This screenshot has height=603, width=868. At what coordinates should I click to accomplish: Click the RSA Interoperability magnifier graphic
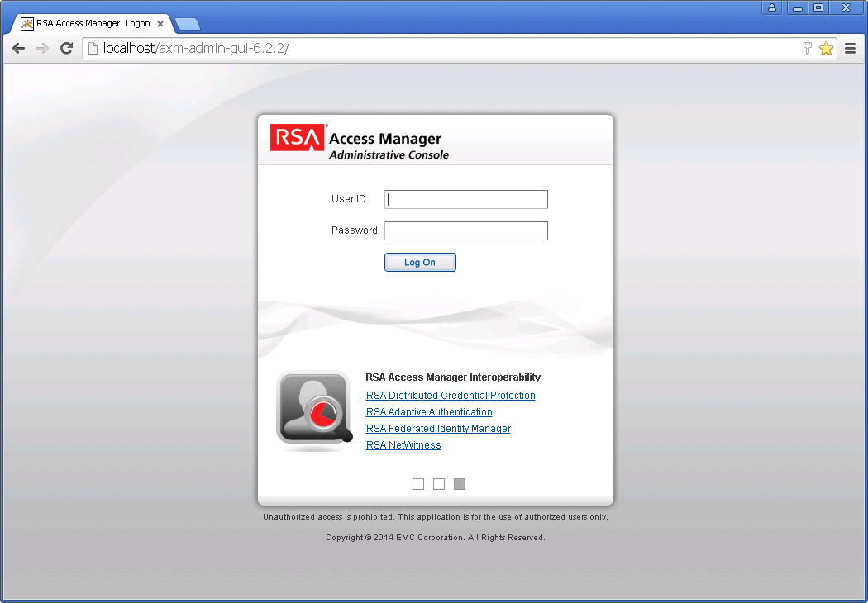(x=314, y=410)
